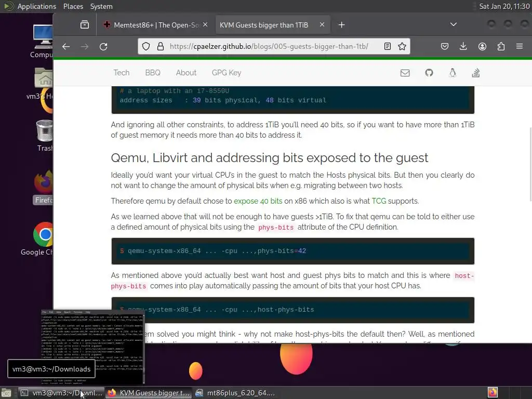Open the Stack Overflow icon link

[476, 73]
